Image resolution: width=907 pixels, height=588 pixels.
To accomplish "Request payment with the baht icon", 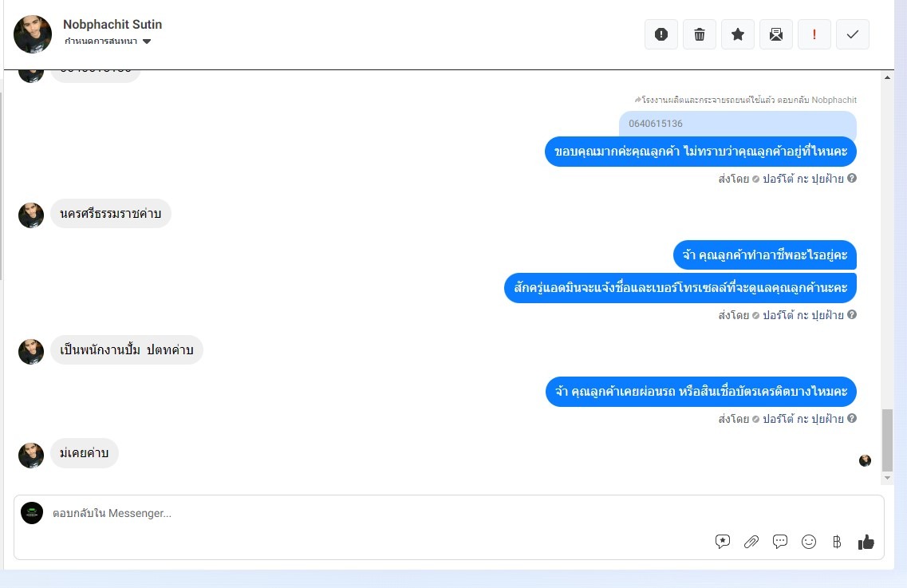I will [x=837, y=542].
